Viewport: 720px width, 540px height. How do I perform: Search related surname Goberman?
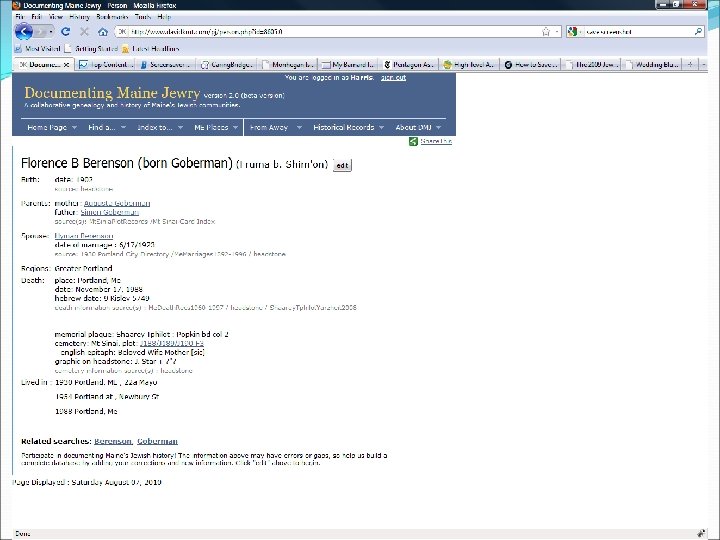point(158,441)
